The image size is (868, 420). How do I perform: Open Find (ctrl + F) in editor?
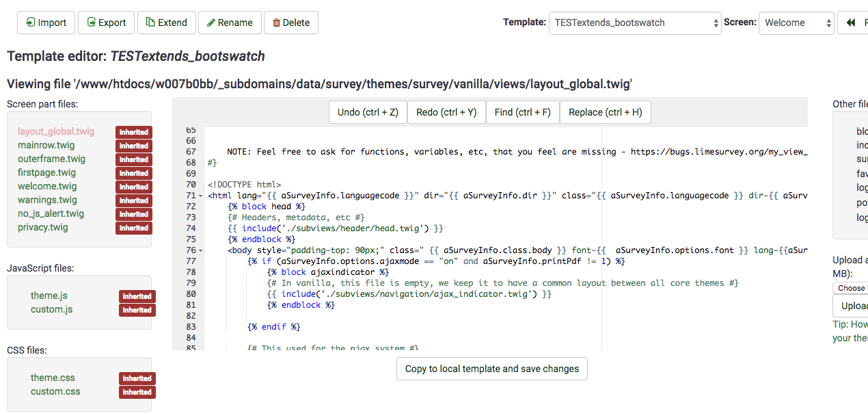(x=523, y=112)
